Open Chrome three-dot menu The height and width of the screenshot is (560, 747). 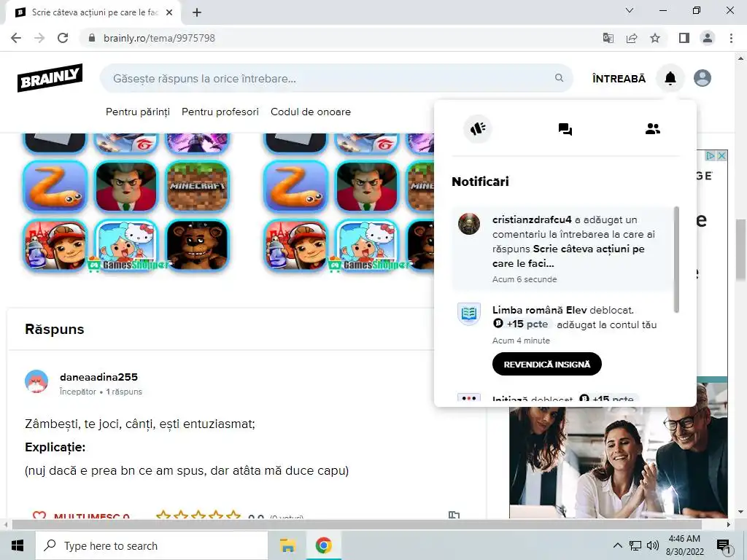pos(731,38)
